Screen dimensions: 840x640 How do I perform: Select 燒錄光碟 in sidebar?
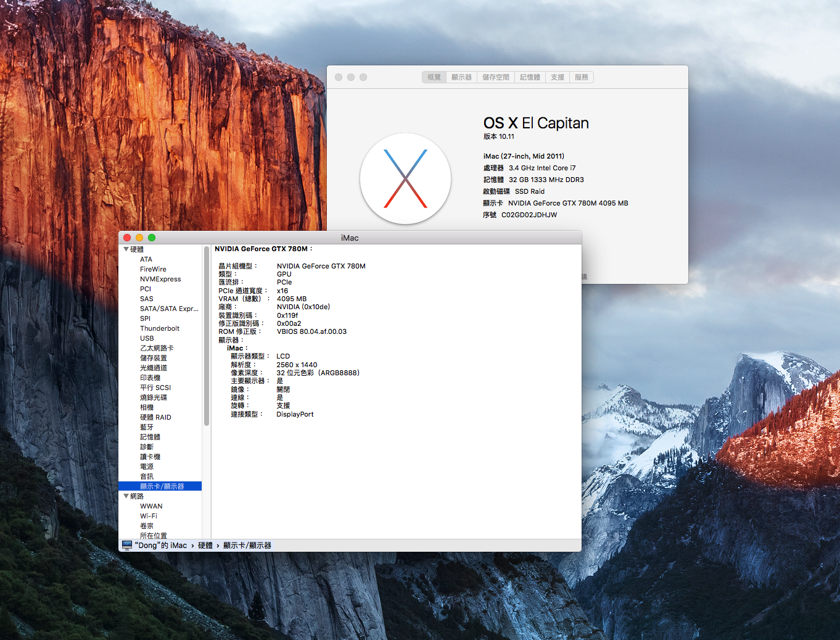[154, 397]
